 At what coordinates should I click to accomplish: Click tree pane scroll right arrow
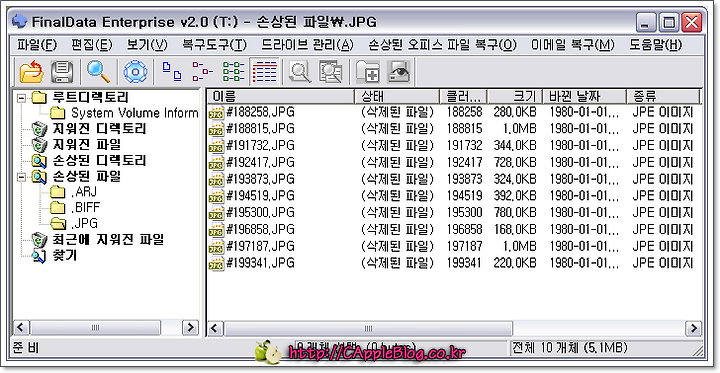point(190,328)
